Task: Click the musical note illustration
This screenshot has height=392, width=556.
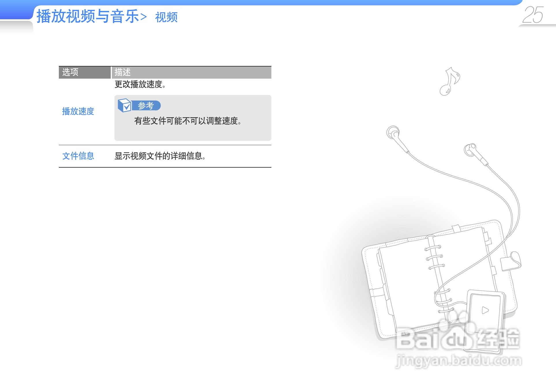Action: click(x=449, y=82)
